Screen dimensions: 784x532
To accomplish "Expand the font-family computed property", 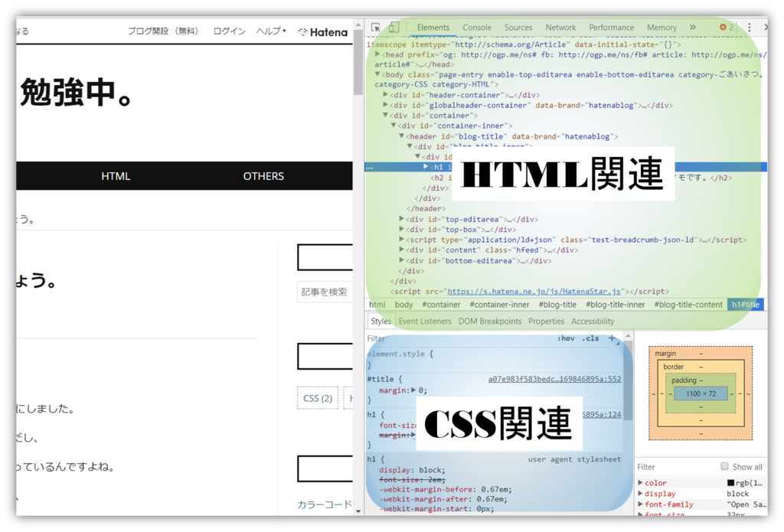I will [x=641, y=504].
